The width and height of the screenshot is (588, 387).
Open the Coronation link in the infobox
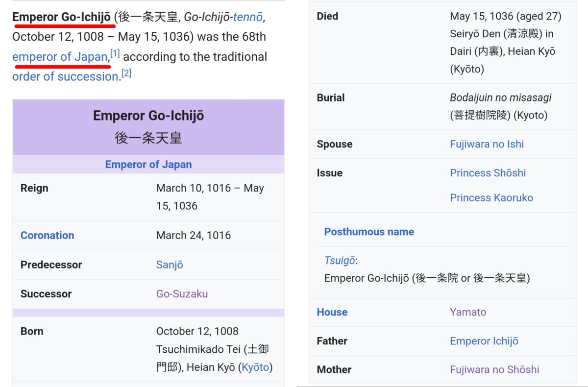(47, 235)
